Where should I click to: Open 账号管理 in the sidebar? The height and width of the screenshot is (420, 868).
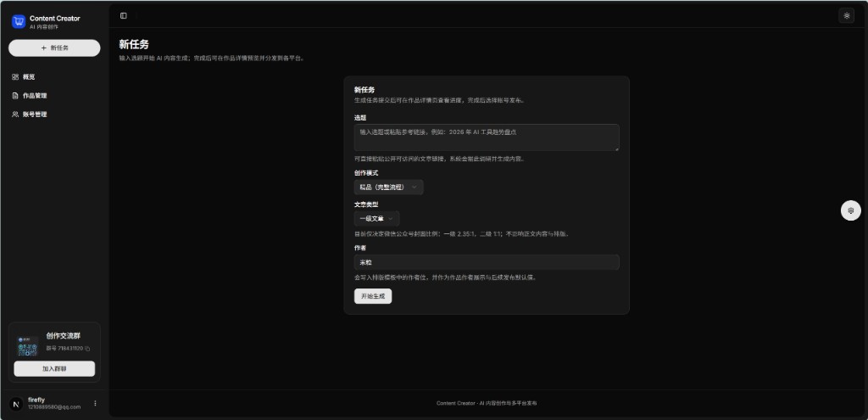[54, 115]
